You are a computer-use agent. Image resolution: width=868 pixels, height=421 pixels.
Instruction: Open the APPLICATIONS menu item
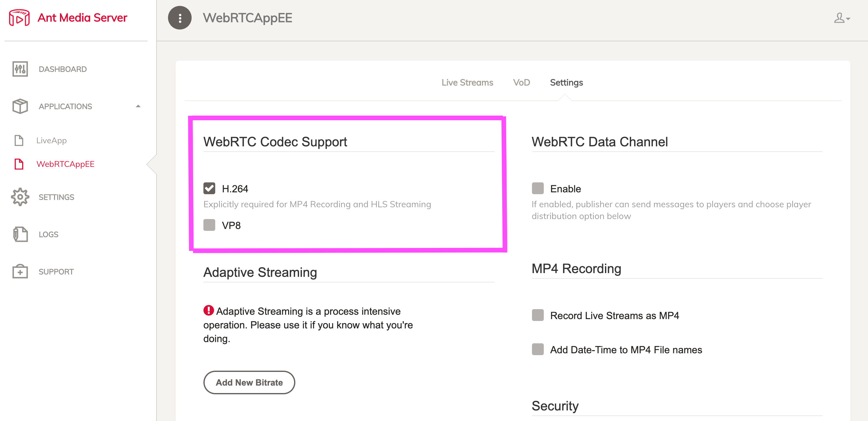[x=65, y=107]
